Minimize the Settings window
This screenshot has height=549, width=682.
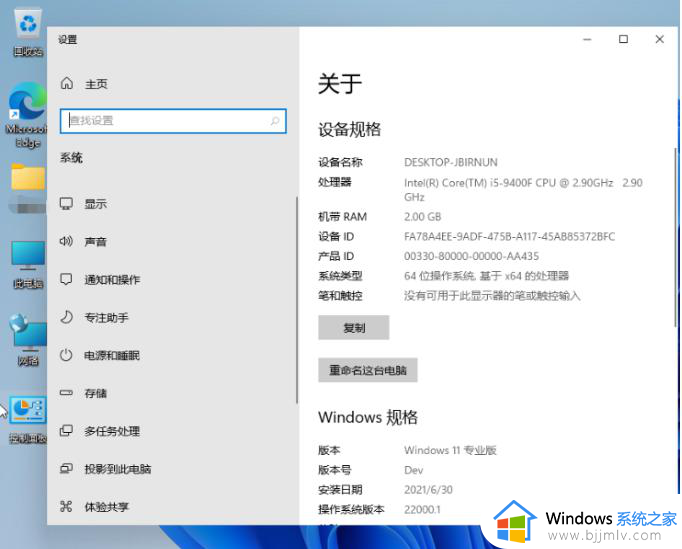[x=587, y=39]
